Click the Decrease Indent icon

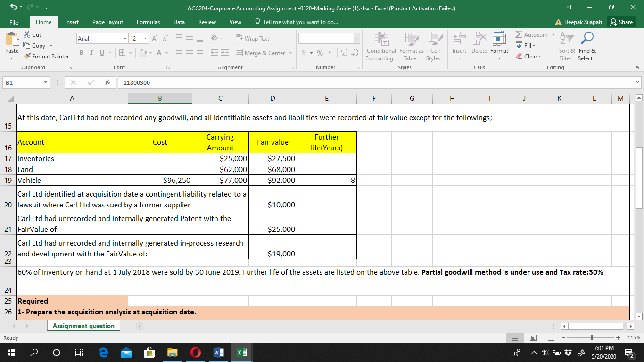(x=215, y=53)
